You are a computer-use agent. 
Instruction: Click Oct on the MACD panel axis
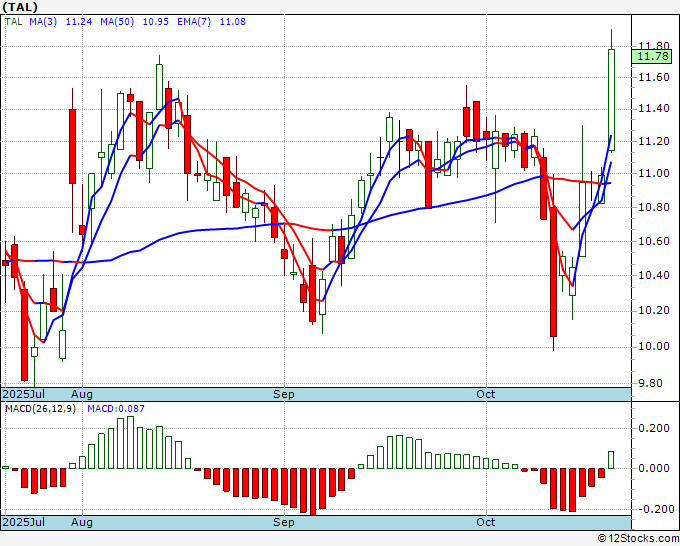pos(486,522)
